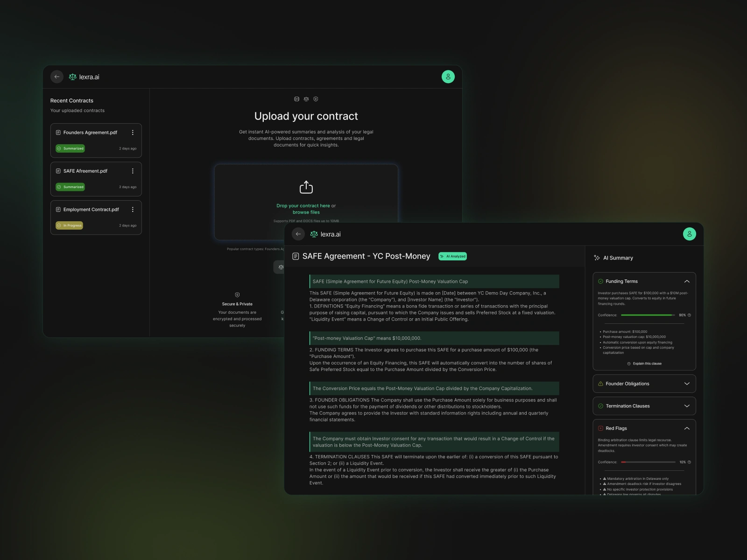Click the No specific investor protection provisions warning

(638, 490)
